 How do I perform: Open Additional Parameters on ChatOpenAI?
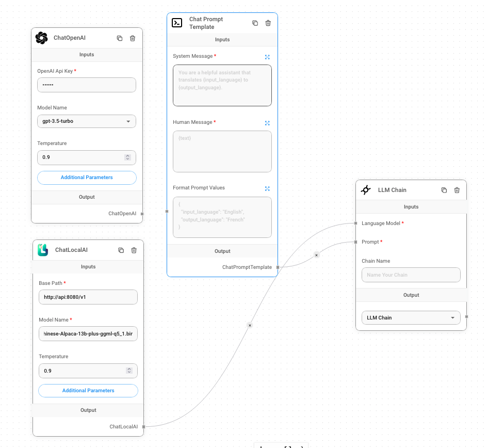[x=86, y=178]
